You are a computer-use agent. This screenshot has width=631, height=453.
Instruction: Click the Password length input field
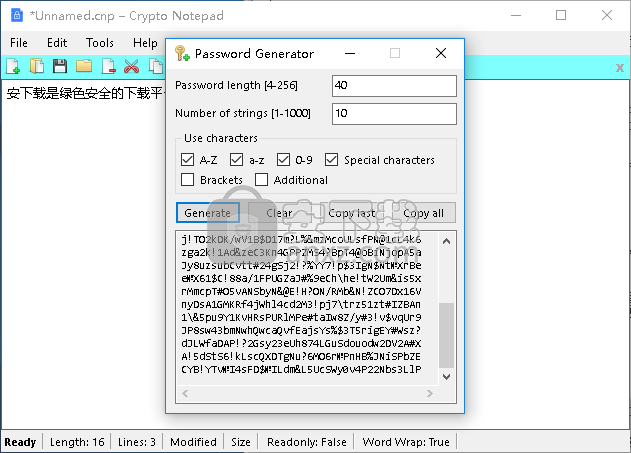(394, 86)
